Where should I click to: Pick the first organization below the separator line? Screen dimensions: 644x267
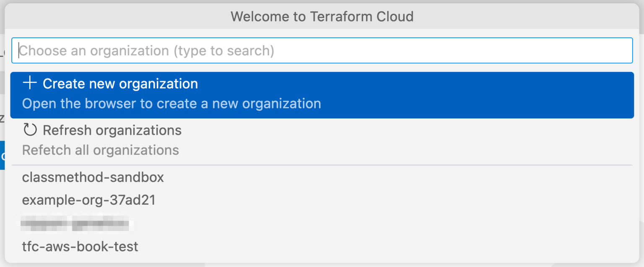93,177
